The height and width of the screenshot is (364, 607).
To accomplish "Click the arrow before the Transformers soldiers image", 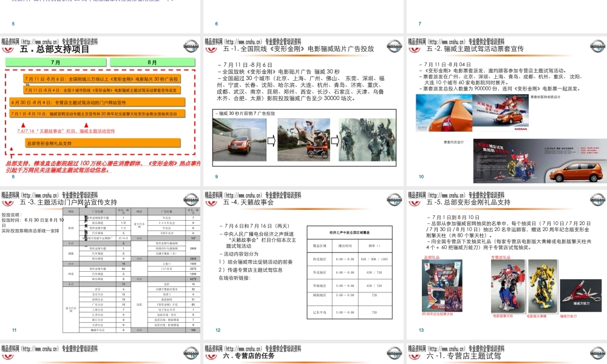I will point(334,141).
